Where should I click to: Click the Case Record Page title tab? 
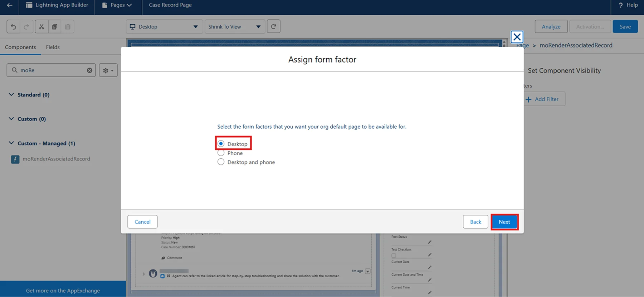pos(170,5)
